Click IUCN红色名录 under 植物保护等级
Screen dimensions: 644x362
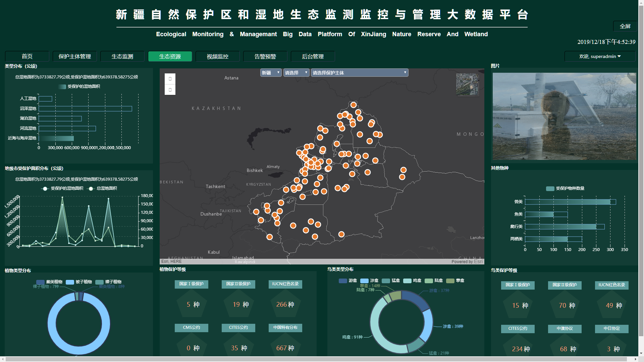(x=285, y=284)
